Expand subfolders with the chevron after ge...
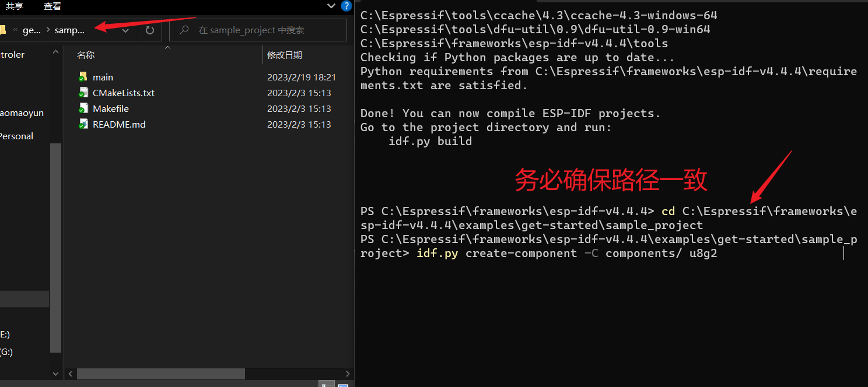868x387 pixels. pos(48,30)
